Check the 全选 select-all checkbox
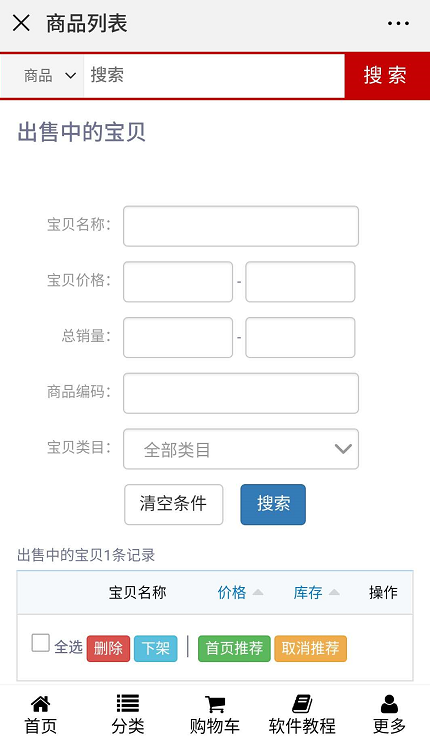 click(40, 643)
